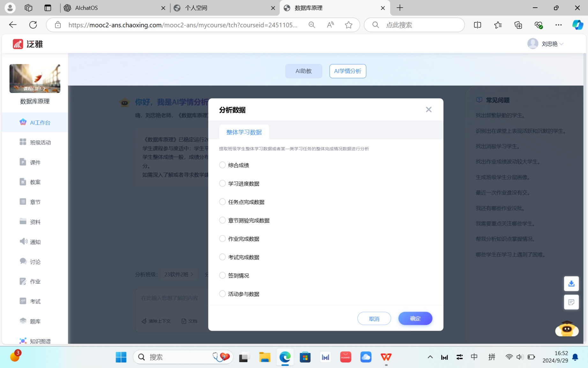Open 题库 from the course sidebar
This screenshot has height=368, width=588.
[35, 321]
